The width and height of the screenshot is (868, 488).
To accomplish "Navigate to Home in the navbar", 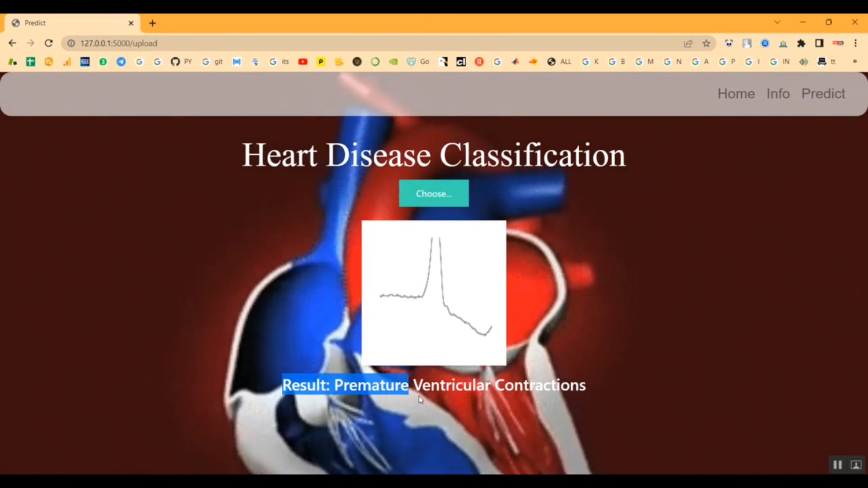I will click(x=736, y=94).
